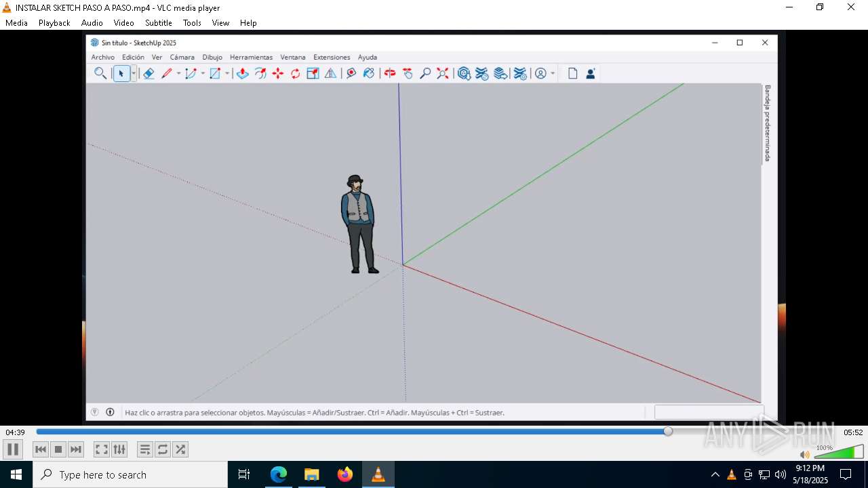Pause the video playback
This screenshot has width=868, height=488.
pos(13,449)
